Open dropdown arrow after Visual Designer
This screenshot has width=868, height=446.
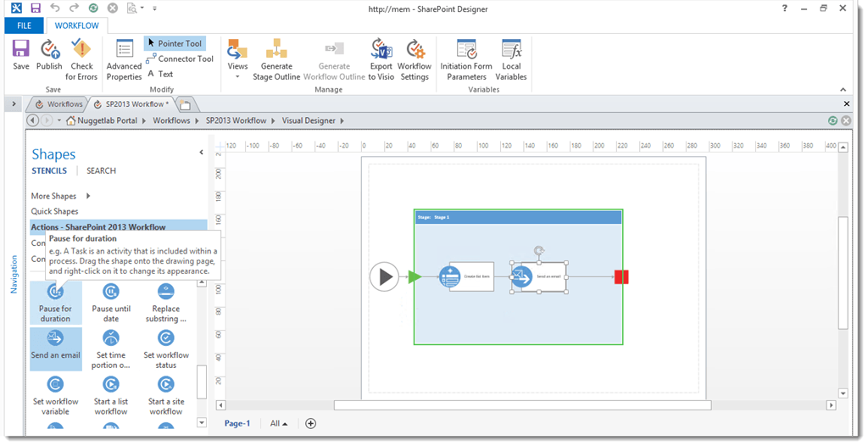(342, 120)
